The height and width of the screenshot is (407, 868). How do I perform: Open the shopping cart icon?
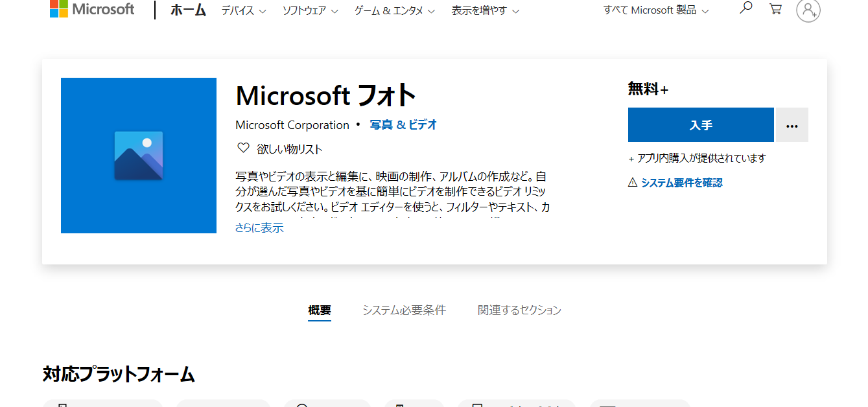point(775,9)
